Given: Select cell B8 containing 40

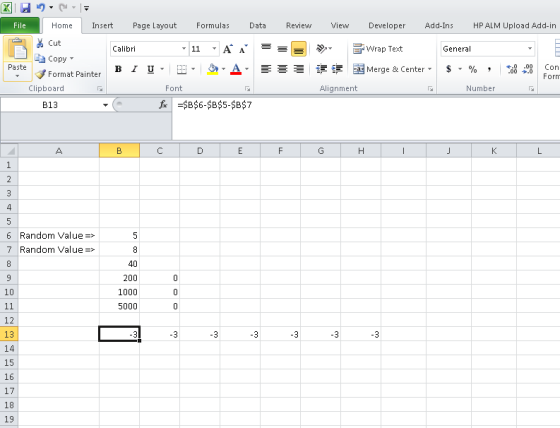Looking at the screenshot, I should (x=119, y=264).
